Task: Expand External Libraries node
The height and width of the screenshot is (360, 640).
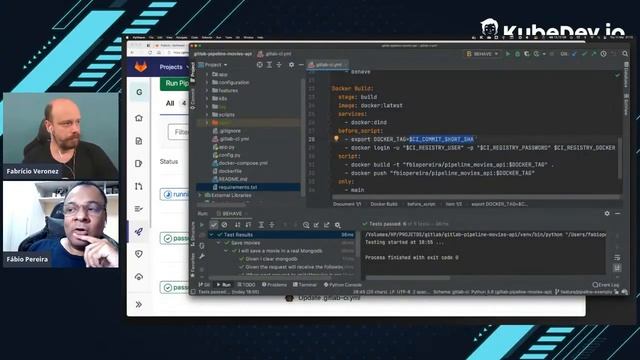Action: tap(200, 195)
